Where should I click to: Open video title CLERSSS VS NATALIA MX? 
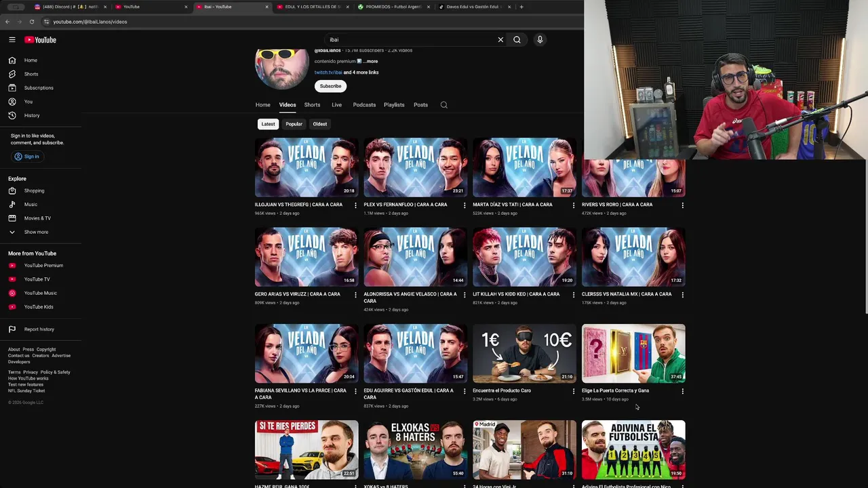tap(627, 294)
